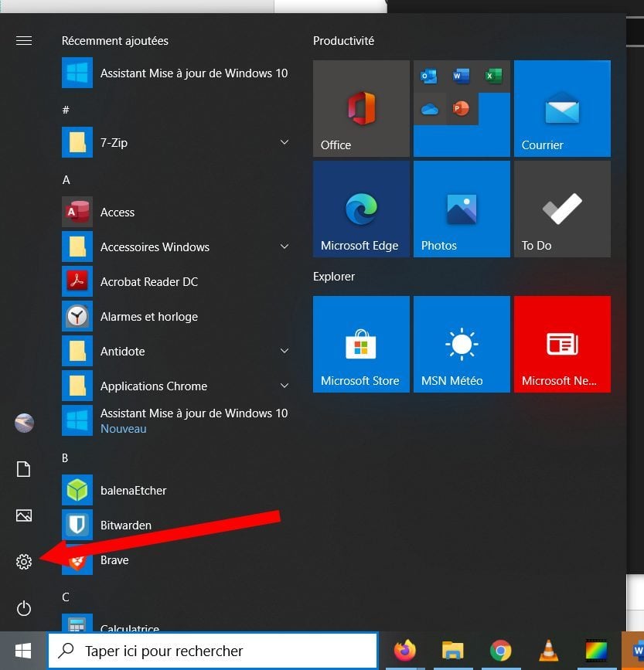Open Assistant Mise à jour under Récemment ajoutées
Screen dimensions: 644x670
click(x=176, y=73)
